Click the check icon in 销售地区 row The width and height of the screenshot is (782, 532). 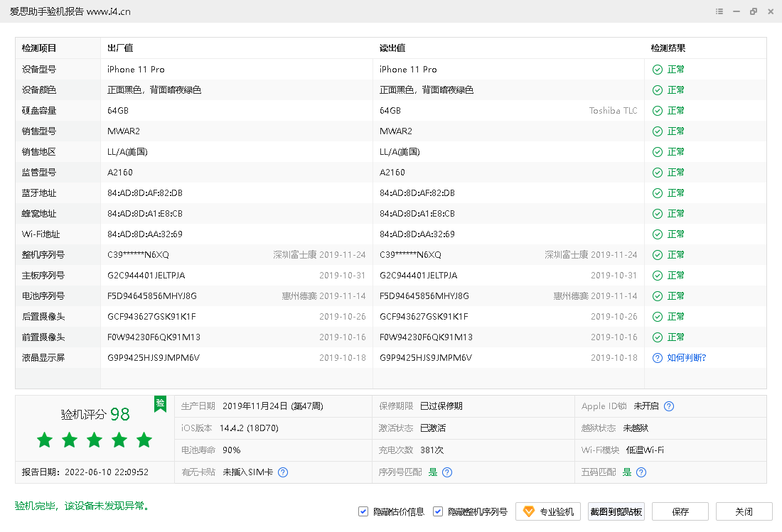point(658,152)
